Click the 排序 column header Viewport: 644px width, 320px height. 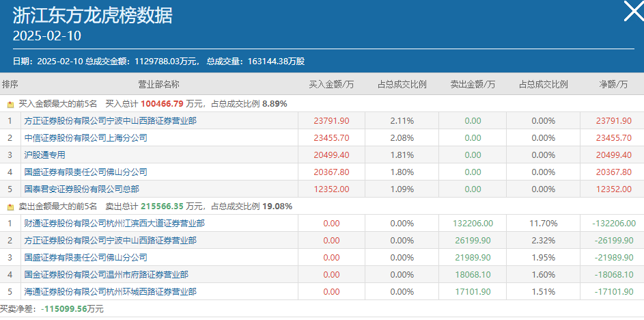(10, 85)
